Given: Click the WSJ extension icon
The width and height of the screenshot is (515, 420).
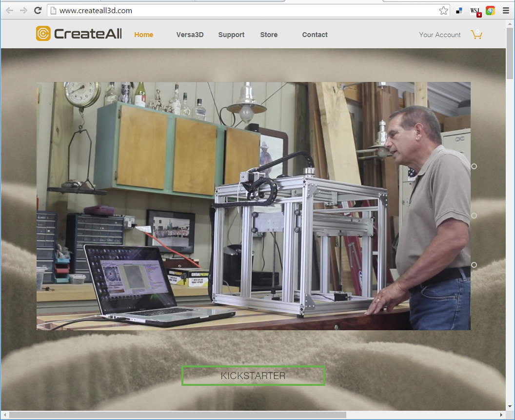Looking at the screenshot, I should pos(475,11).
